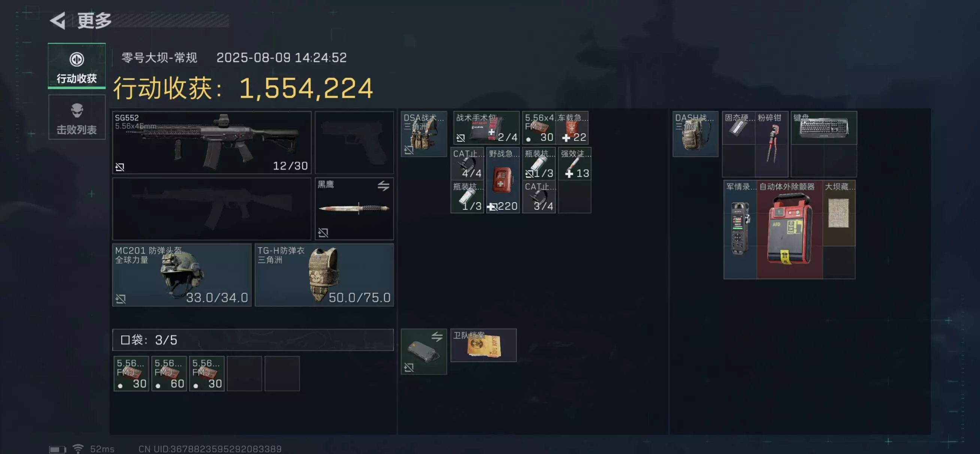Switch to the 击败列表 tab
Viewport: 980px width, 454px height.
click(76, 117)
